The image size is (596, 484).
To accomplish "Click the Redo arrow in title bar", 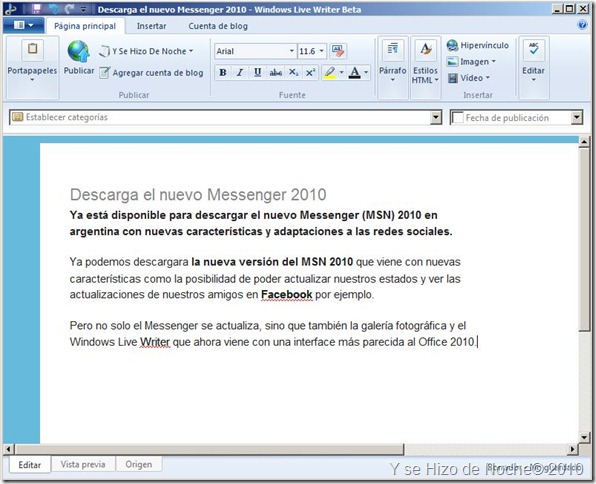I will (69, 9).
